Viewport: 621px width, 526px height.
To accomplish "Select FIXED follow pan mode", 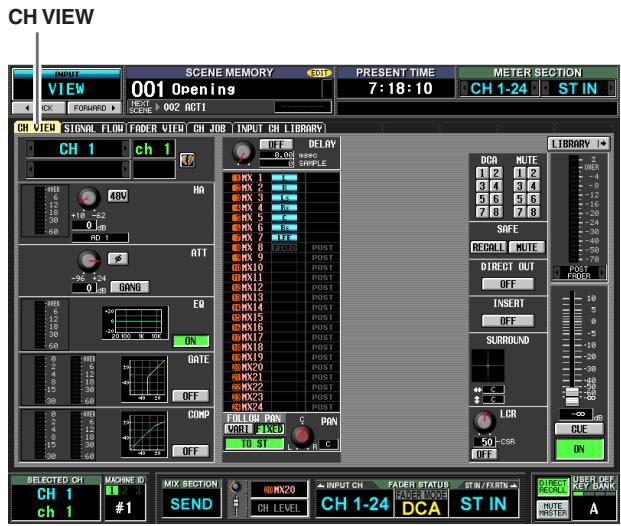I will click(269, 429).
